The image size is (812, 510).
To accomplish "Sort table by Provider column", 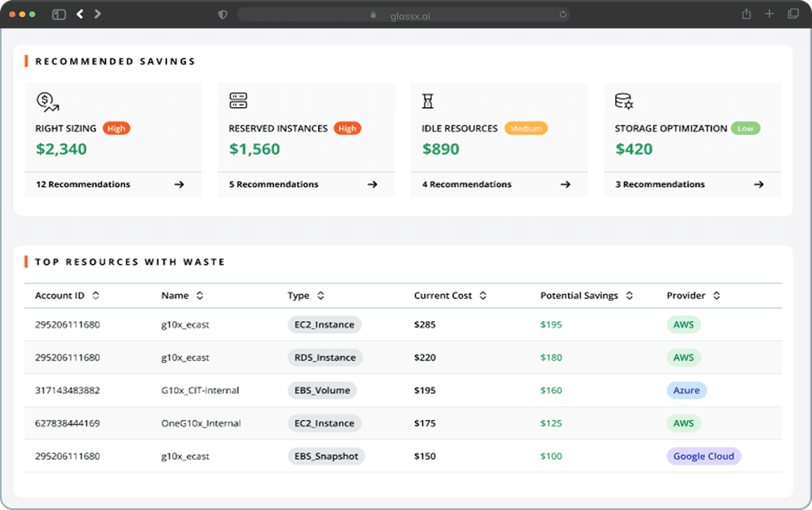I will 717,296.
